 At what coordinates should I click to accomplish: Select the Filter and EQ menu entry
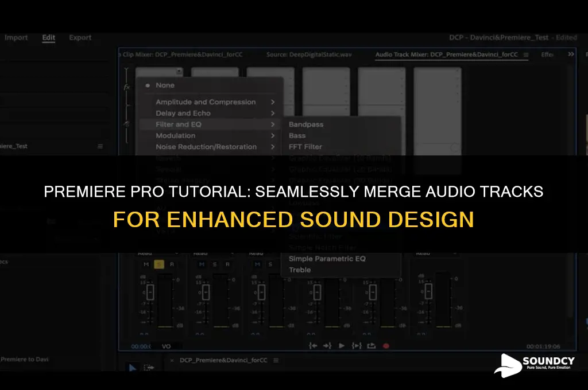[x=210, y=124]
